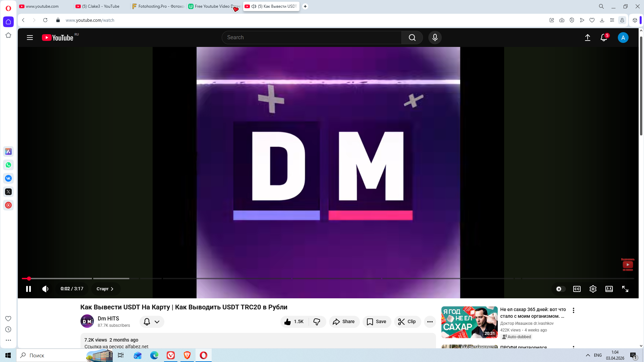Open video settings gear
Screen dimensions: 644x362
[x=593, y=289]
